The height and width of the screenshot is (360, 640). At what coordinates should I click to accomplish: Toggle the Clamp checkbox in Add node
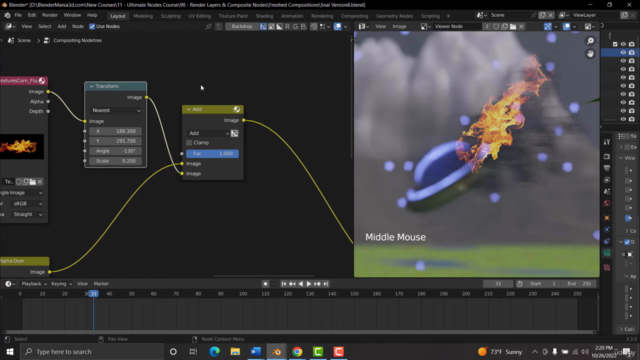(189, 143)
